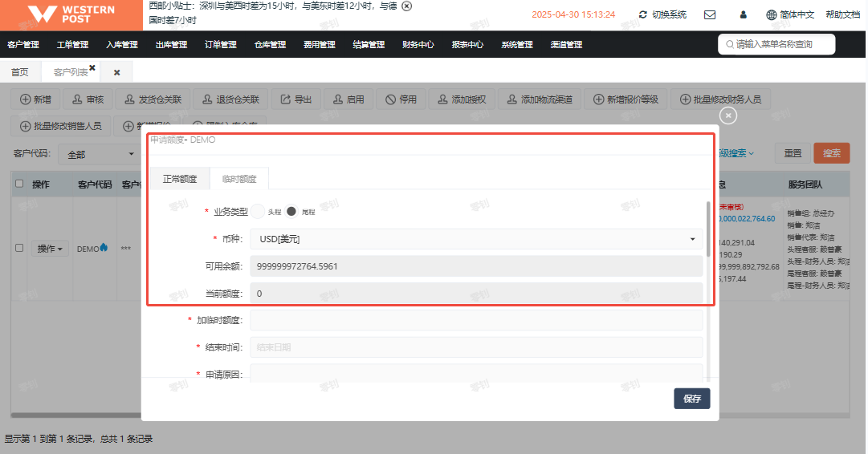
Task: Open 帮助文档 link
Action: 843,15
